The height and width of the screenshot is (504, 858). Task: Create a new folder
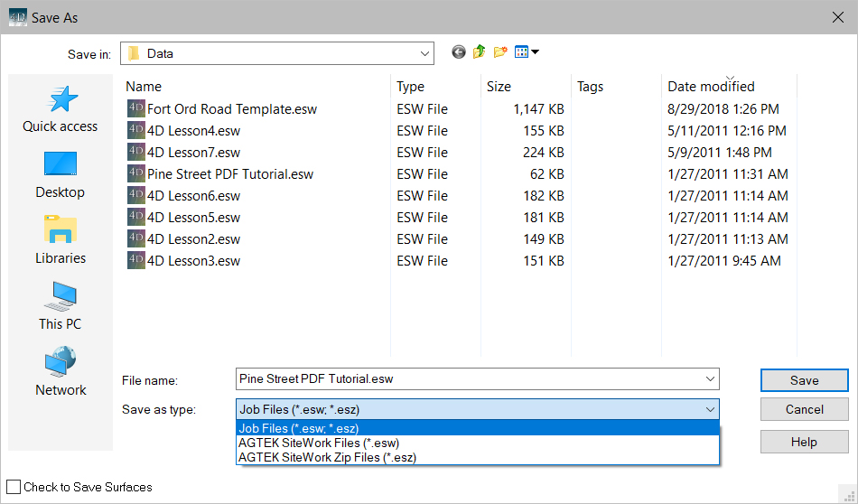point(500,52)
